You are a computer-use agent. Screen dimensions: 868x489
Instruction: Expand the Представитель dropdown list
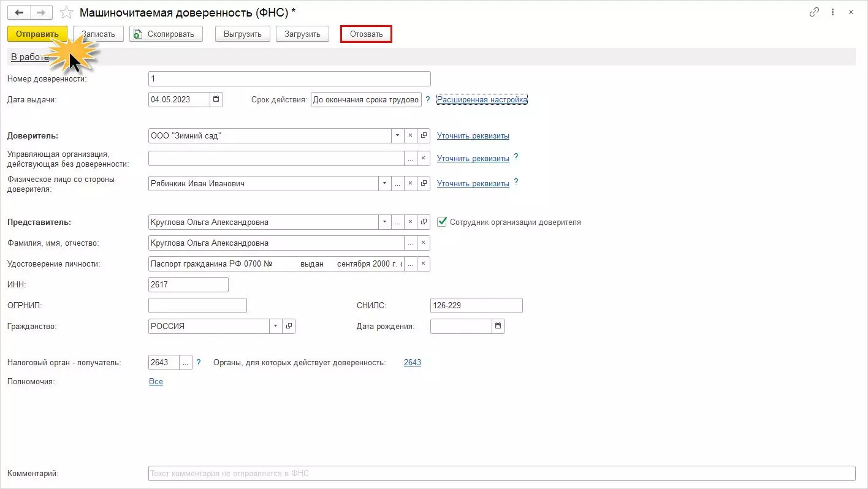(385, 222)
